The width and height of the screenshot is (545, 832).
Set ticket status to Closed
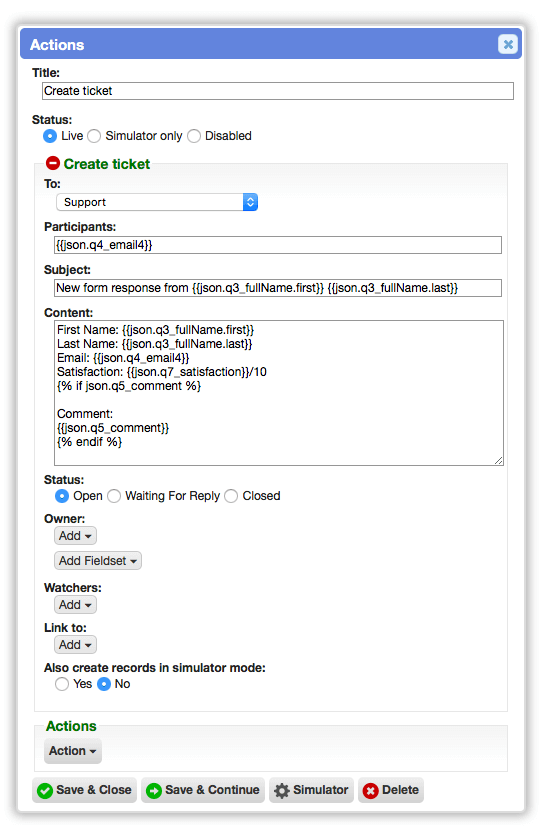coord(231,496)
